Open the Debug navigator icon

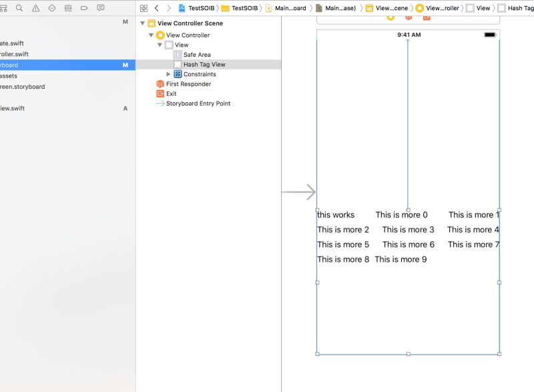67,8
